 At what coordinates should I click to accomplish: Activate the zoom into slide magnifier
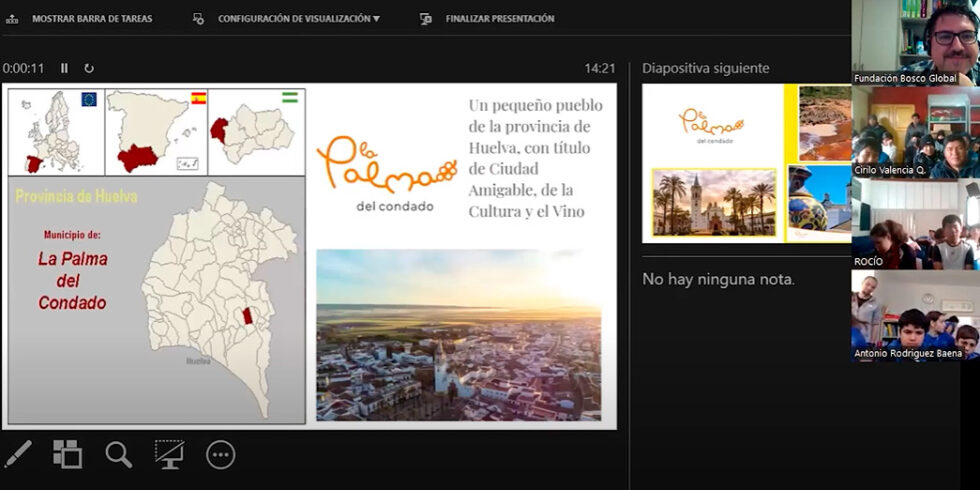click(118, 454)
